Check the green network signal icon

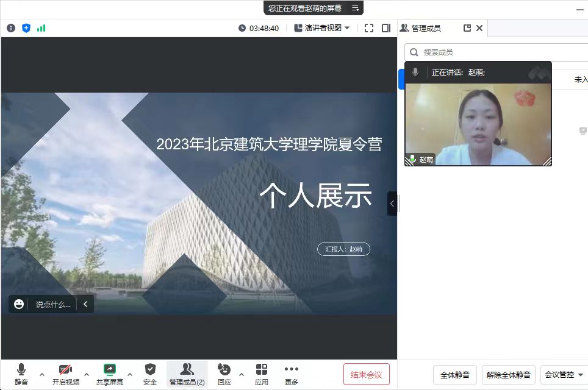41,28
